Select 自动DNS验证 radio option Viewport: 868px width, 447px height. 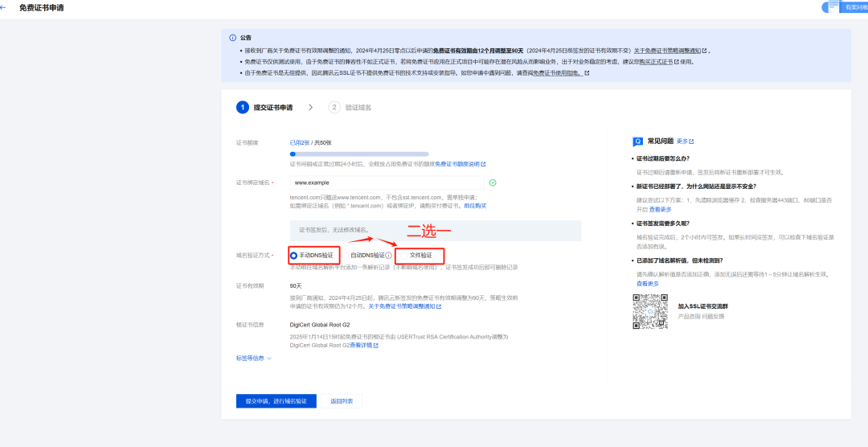click(346, 255)
